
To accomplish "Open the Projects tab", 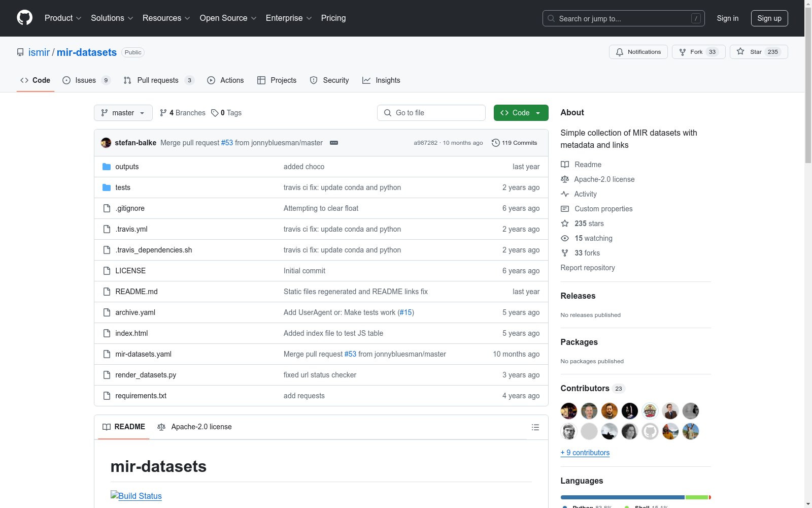I will coord(277,80).
